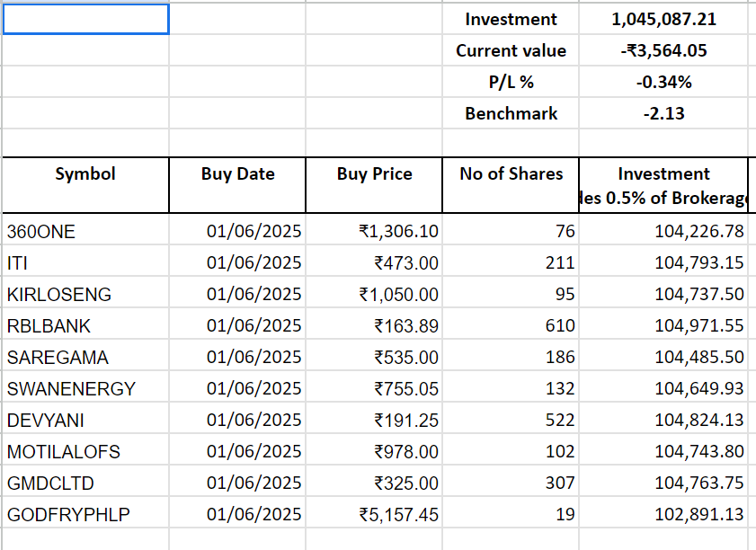Click the 'P/L %' label cell
Image resolution: width=756 pixels, height=550 pixels.
pyautogui.click(x=511, y=82)
